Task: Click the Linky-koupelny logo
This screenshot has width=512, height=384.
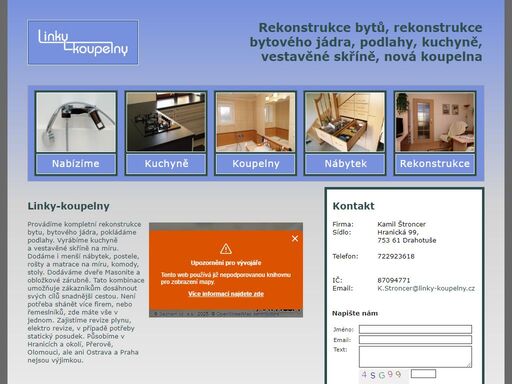Action: tap(83, 42)
